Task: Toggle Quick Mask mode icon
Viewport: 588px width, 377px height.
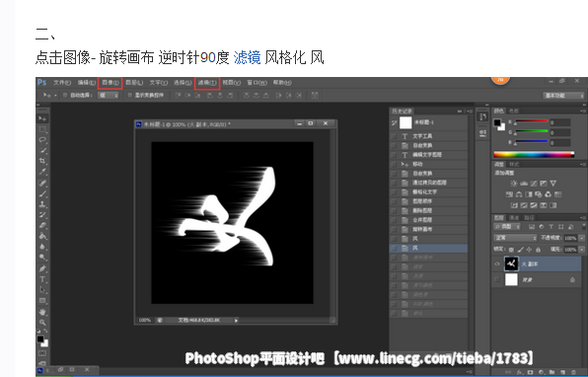Action: [x=42, y=353]
